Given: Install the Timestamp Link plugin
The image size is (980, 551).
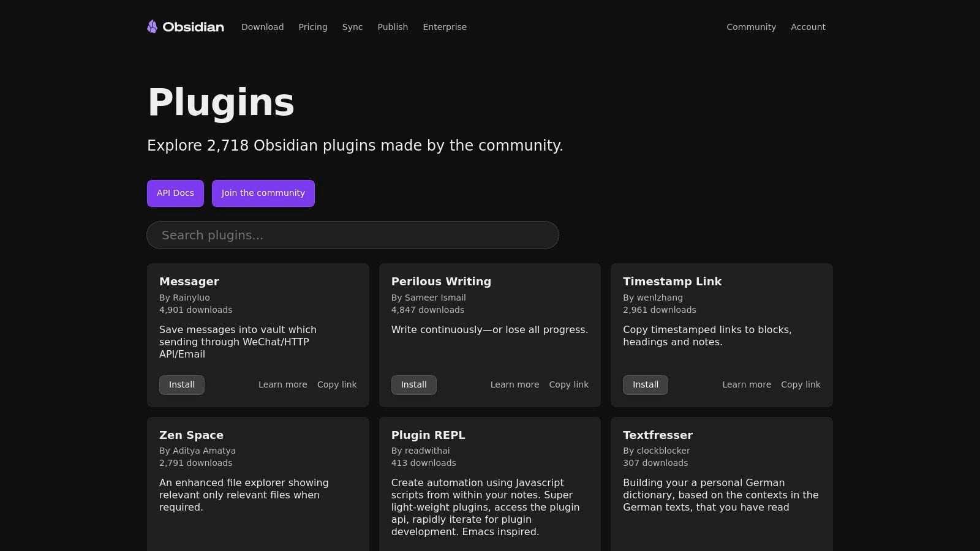Looking at the screenshot, I should coord(646,385).
